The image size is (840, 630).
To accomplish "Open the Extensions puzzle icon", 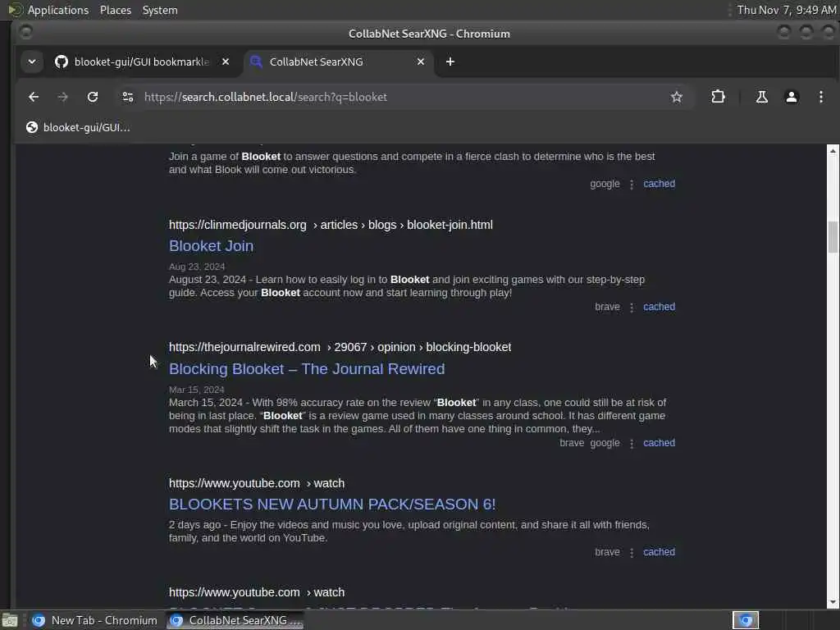I will point(718,97).
